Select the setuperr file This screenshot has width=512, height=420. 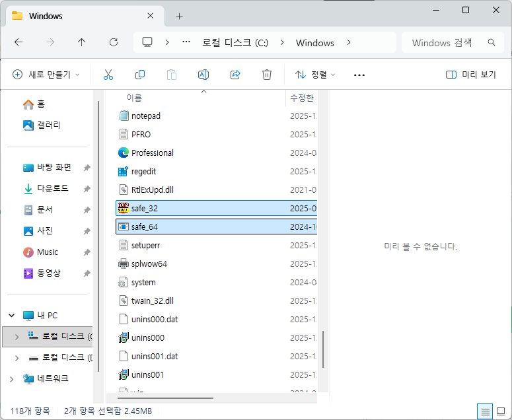[x=217, y=246]
